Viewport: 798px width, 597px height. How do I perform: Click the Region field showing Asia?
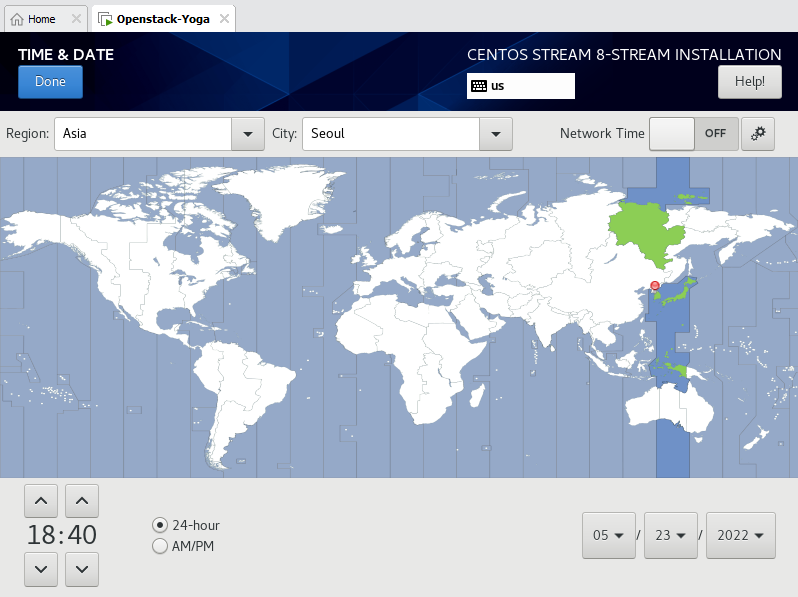[x=143, y=134]
